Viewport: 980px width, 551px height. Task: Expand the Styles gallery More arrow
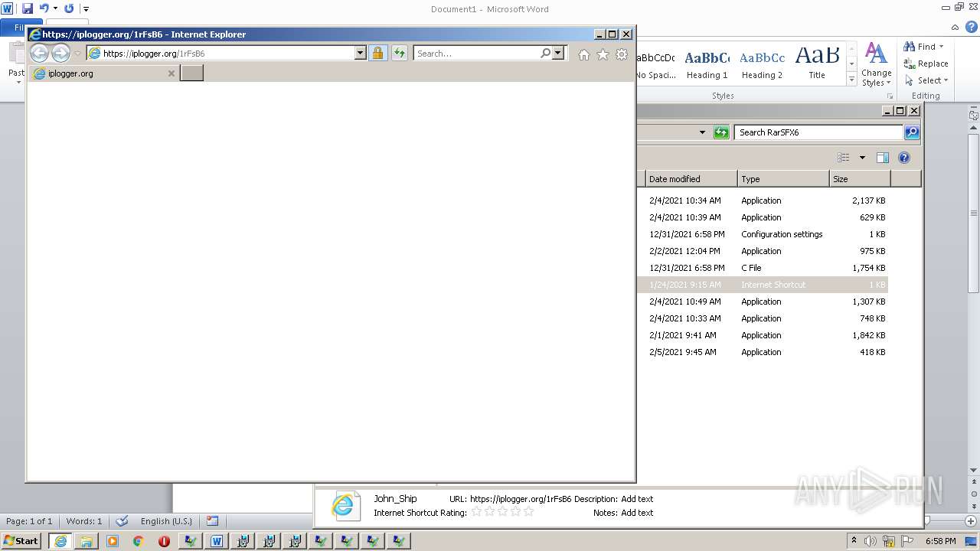[x=851, y=79]
